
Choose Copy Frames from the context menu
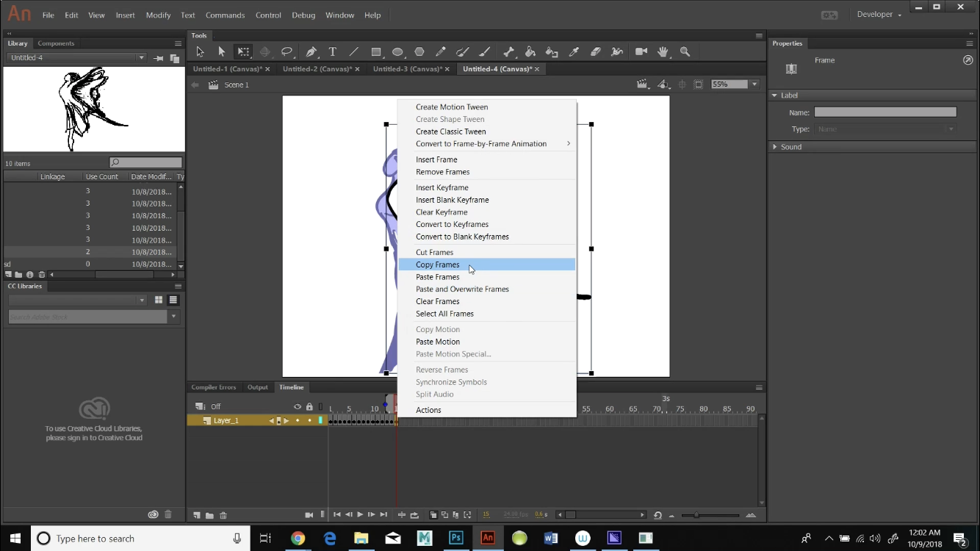tap(438, 264)
